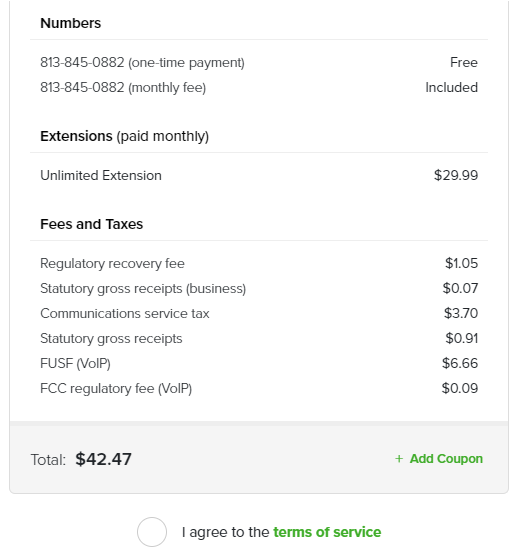The width and height of the screenshot is (523, 558).
Task: Click the Free price text
Action: coord(464,62)
